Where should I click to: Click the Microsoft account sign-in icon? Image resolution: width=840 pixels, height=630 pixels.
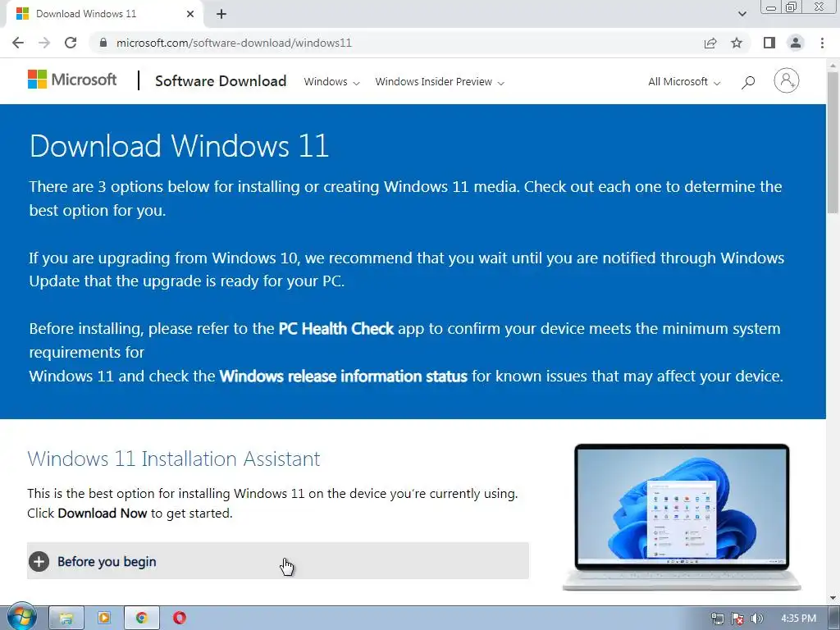pyautogui.click(x=787, y=81)
